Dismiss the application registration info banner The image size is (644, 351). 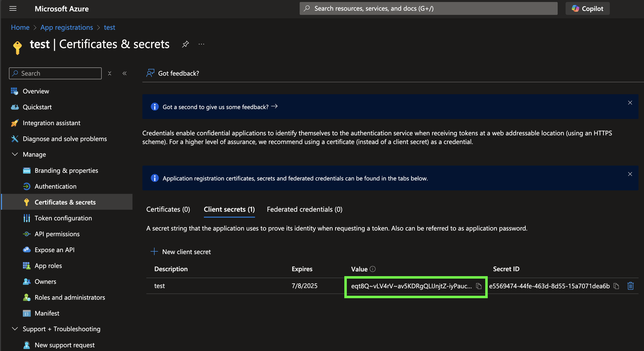(630, 174)
